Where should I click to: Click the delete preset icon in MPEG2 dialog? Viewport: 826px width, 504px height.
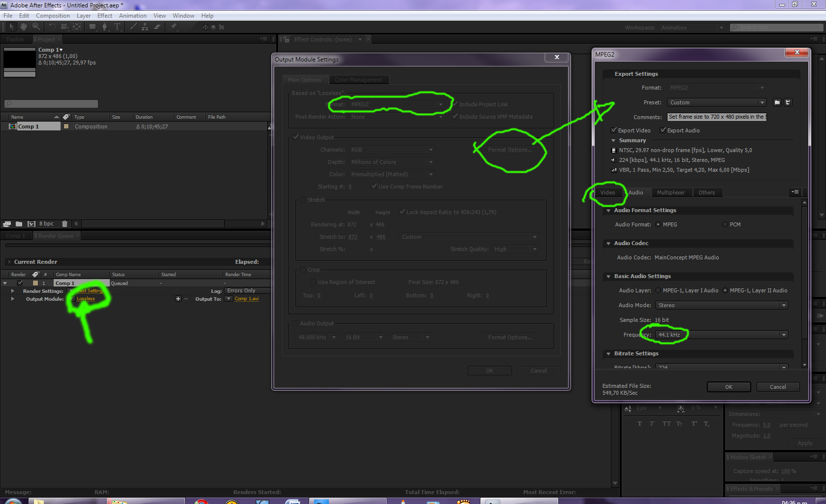coord(788,102)
